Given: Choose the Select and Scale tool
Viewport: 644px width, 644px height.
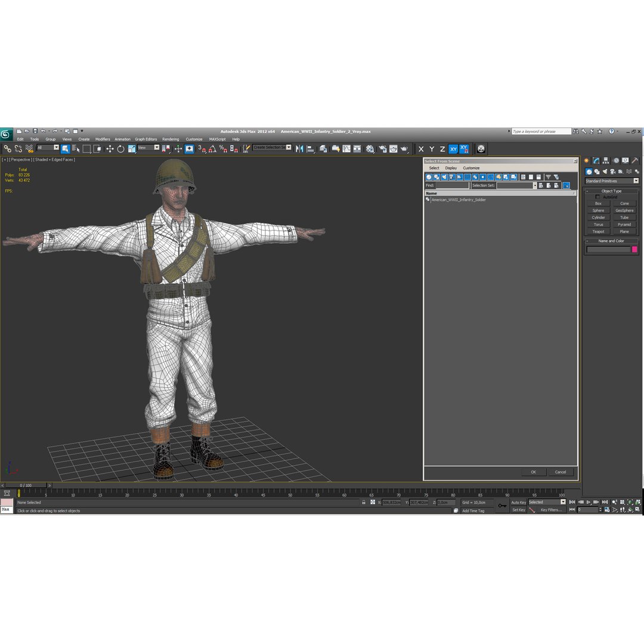Looking at the screenshot, I should (131, 148).
